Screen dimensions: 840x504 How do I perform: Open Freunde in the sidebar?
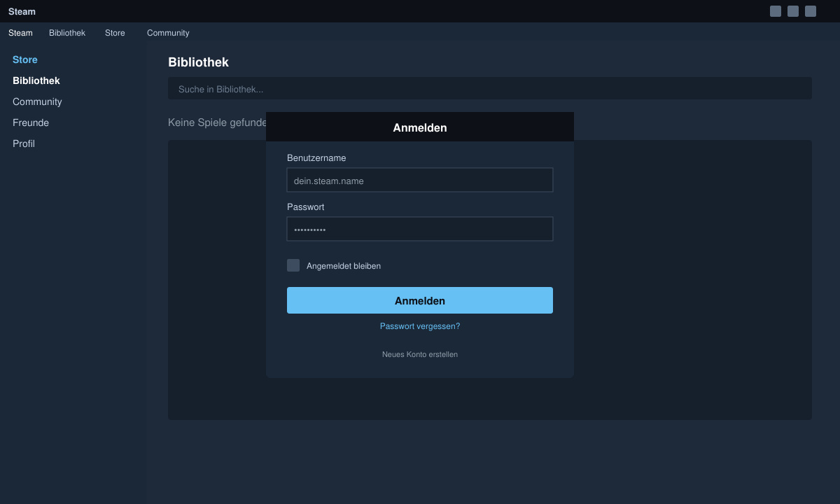point(31,122)
